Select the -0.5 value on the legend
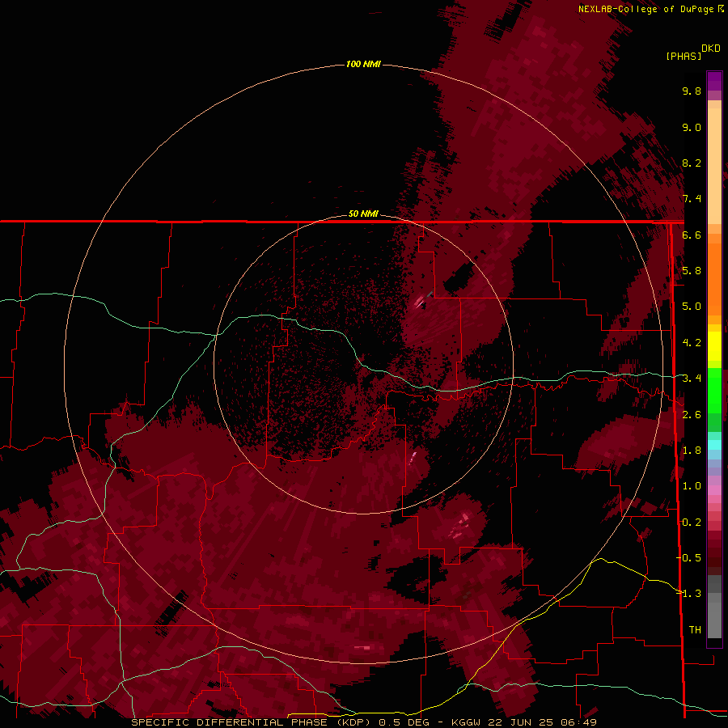This screenshot has height=728, width=728. coord(688,558)
